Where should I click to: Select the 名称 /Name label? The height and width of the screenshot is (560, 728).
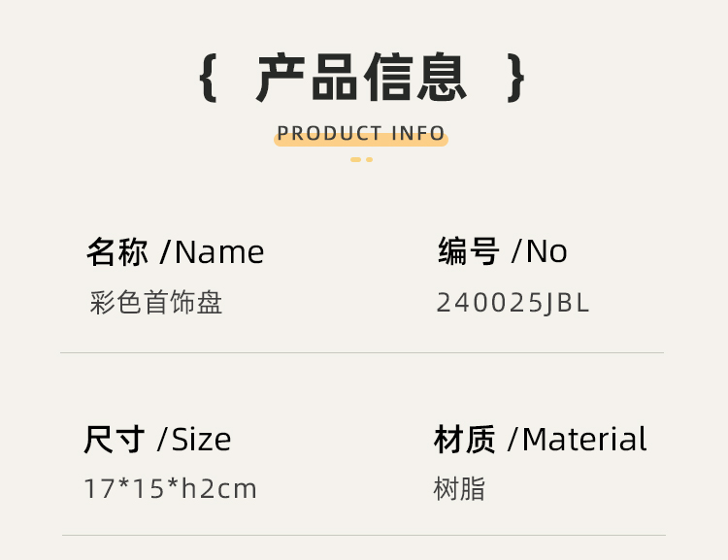[x=176, y=252]
